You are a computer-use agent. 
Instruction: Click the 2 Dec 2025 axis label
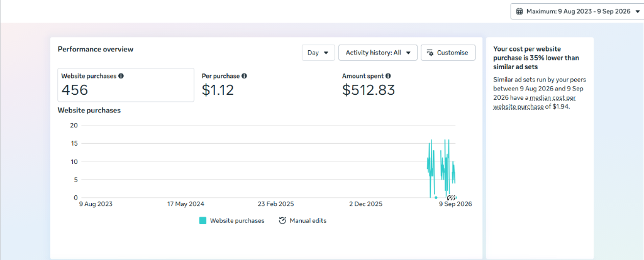(x=365, y=204)
